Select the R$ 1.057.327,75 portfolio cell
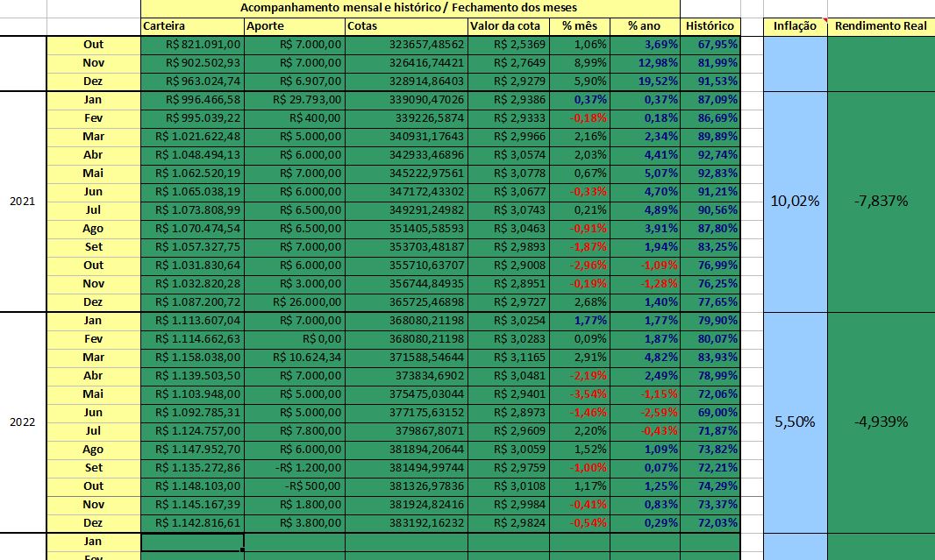Screen dimensions: 935x560 coord(193,247)
